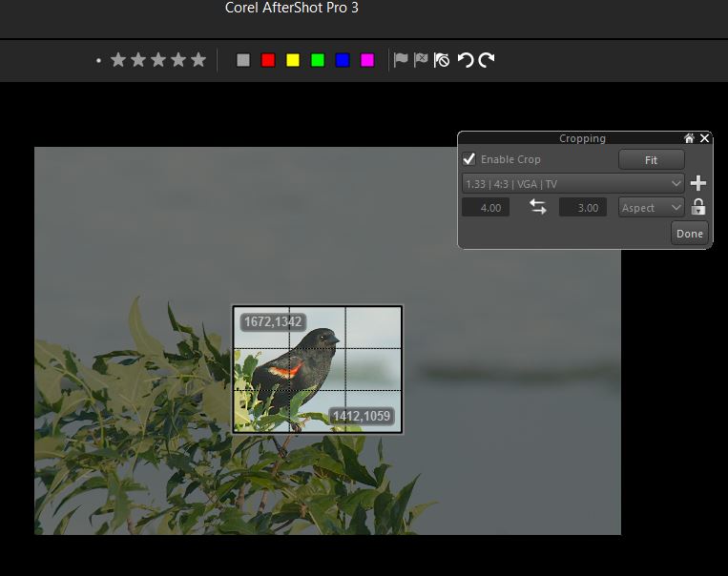Click the plus icon to add crop preset
This screenshot has height=576, width=728.
tap(698, 183)
